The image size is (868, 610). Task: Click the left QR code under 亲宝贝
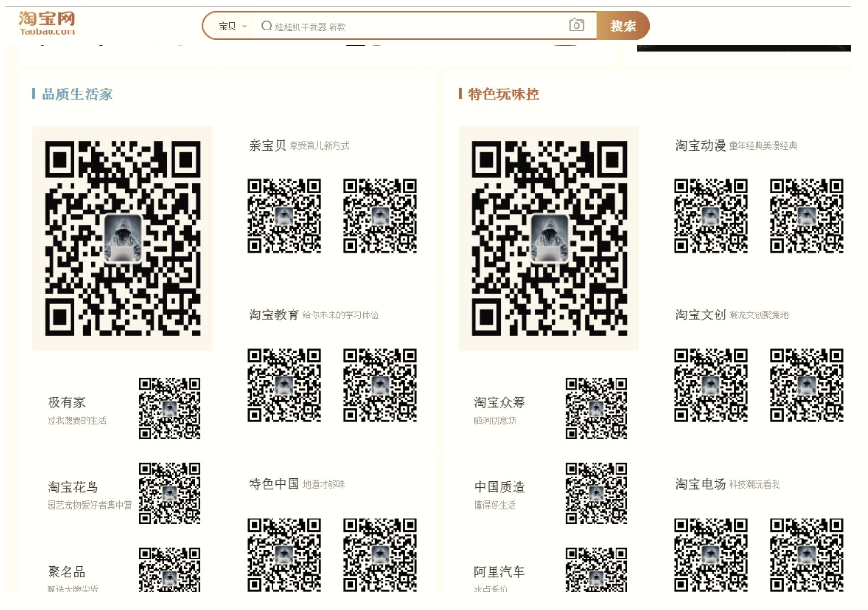284,215
